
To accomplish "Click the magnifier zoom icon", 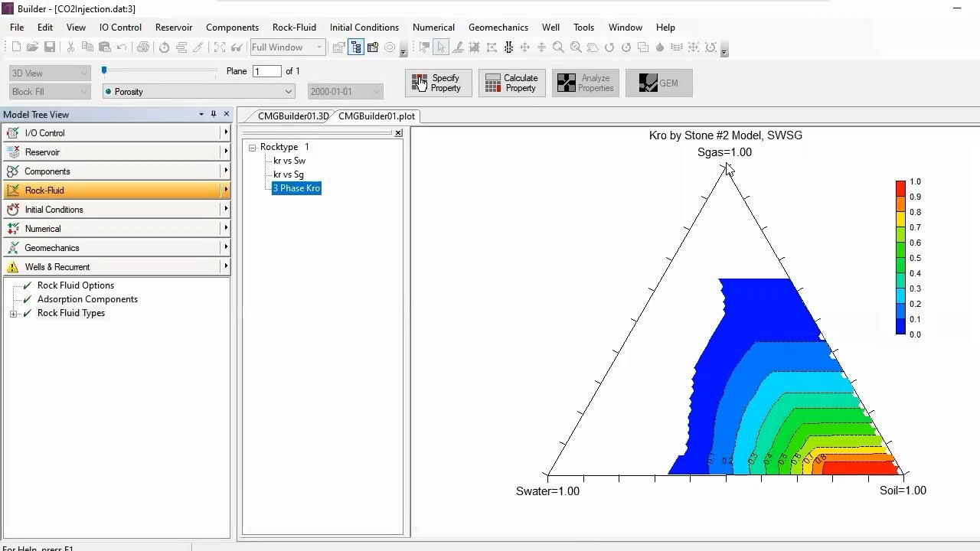I will tap(558, 47).
